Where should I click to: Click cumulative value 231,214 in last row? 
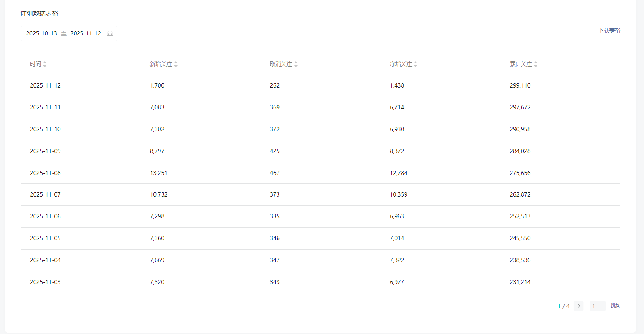(x=520, y=282)
